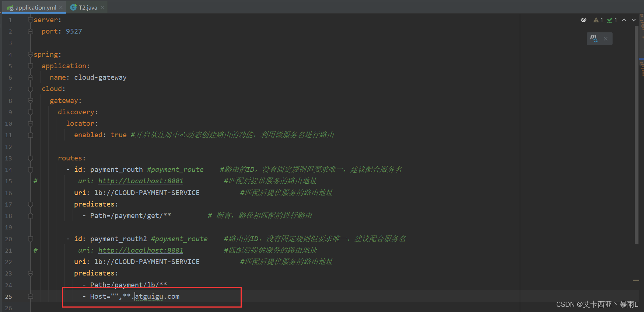Collapse the spring block fold marker

[x=31, y=55]
